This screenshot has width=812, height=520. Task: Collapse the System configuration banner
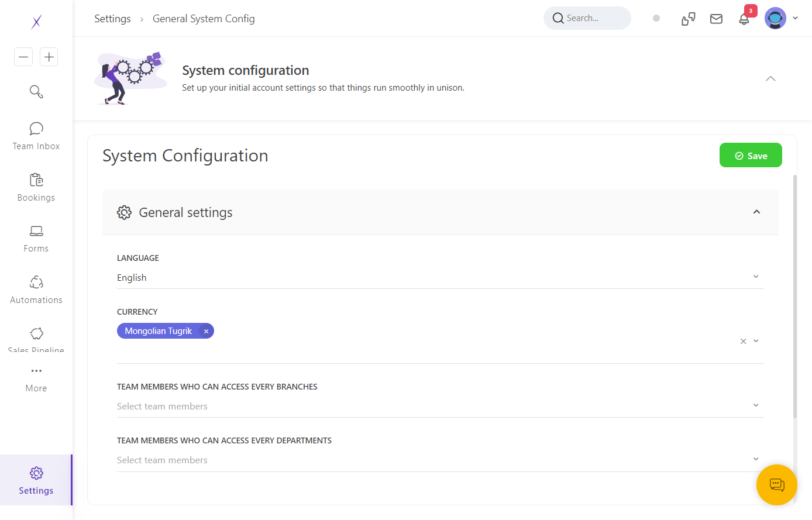click(x=770, y=78)
